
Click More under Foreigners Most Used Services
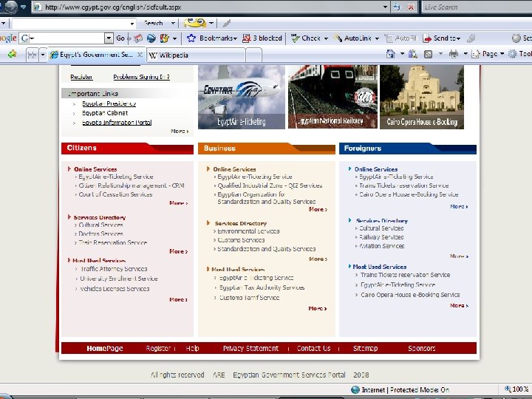(459, 305)
